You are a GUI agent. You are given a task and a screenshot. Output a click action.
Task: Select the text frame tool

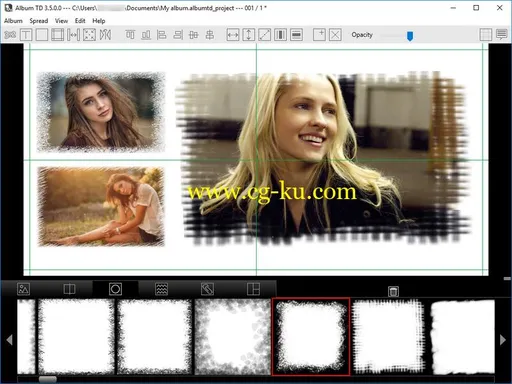[26, 35]
